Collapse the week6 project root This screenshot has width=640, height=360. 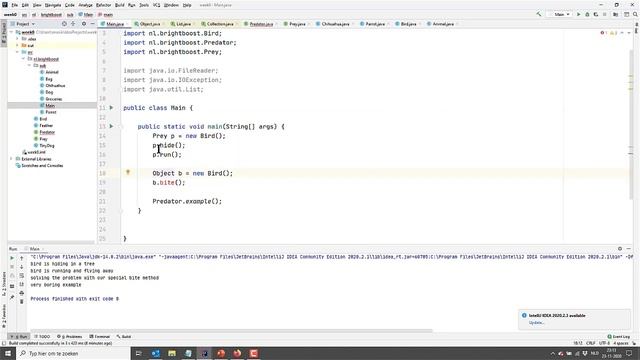(x=12, y=32)
